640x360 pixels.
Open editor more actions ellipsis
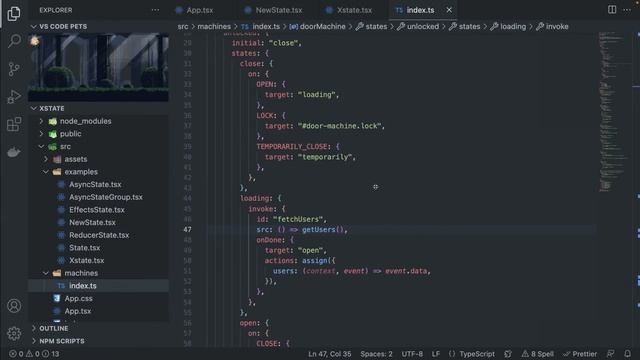pos(627,10)
